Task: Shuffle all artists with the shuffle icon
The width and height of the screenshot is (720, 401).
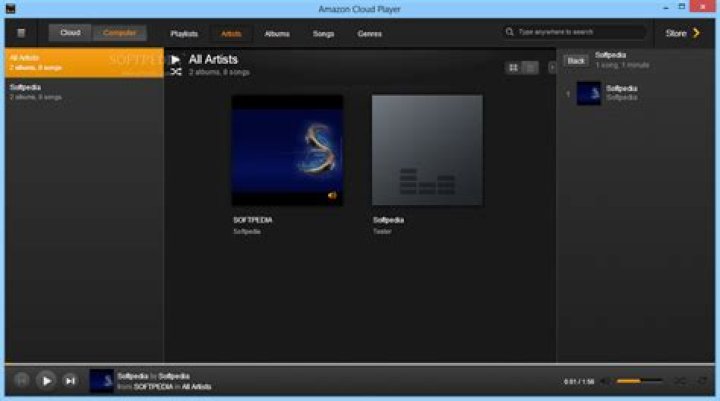Action: tap(176, 72)
